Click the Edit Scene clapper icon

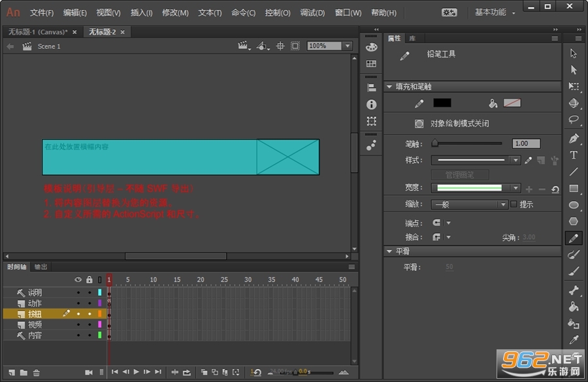(244, 46)
